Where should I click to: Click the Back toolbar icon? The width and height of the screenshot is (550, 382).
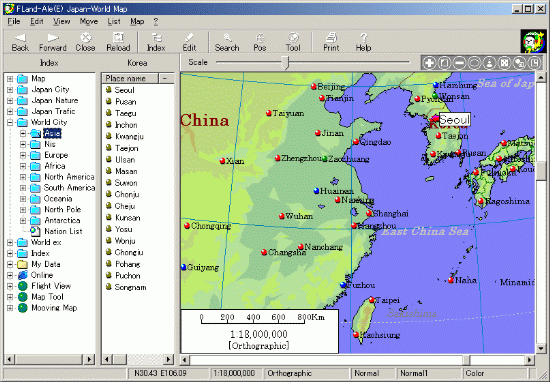click(x=20, y=42)
